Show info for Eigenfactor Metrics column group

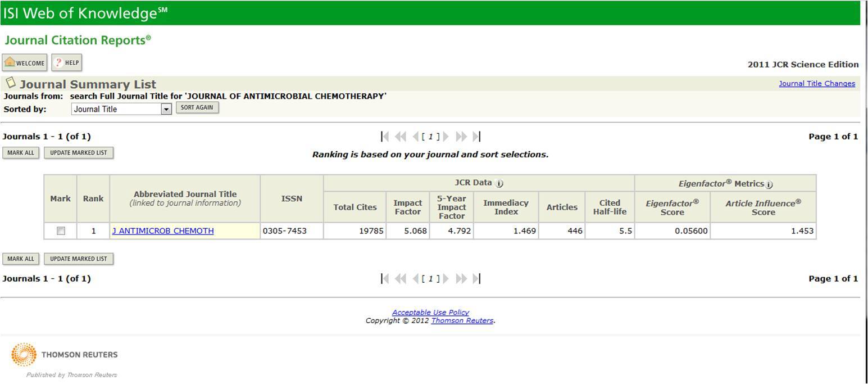point(770,184)
